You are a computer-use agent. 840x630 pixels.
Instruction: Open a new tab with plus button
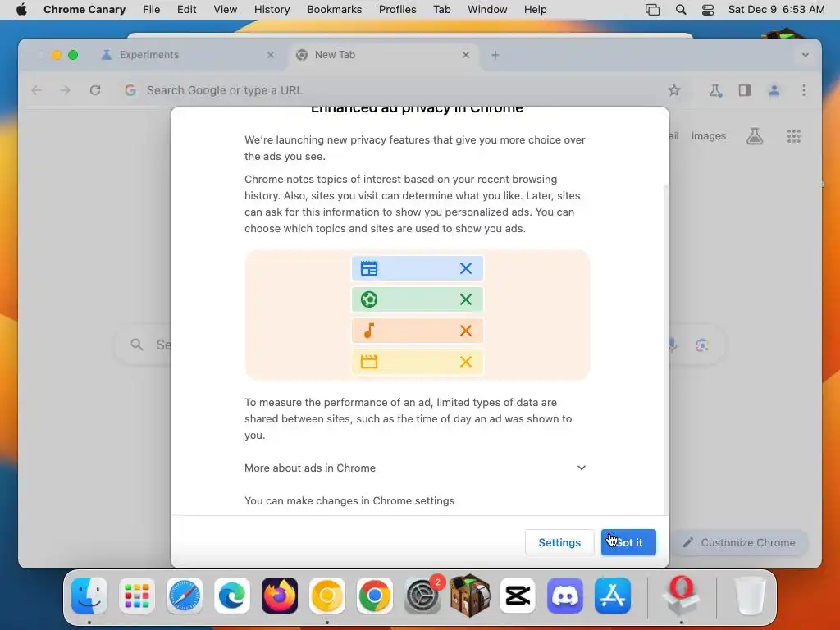[495, 55]
